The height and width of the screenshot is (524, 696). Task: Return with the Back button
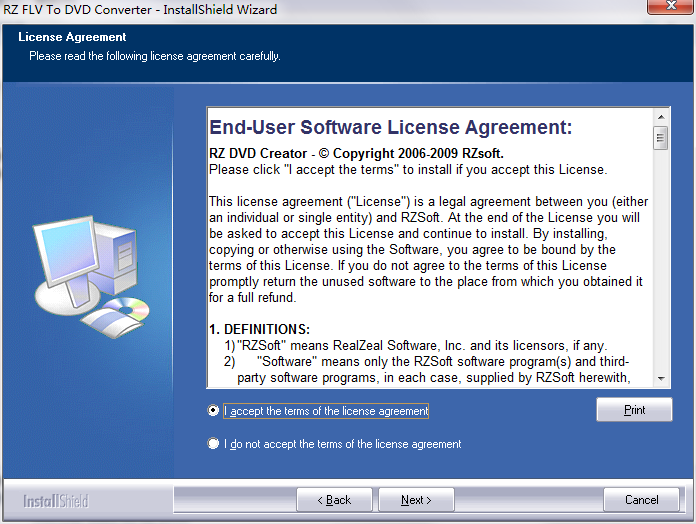[334, 500]
